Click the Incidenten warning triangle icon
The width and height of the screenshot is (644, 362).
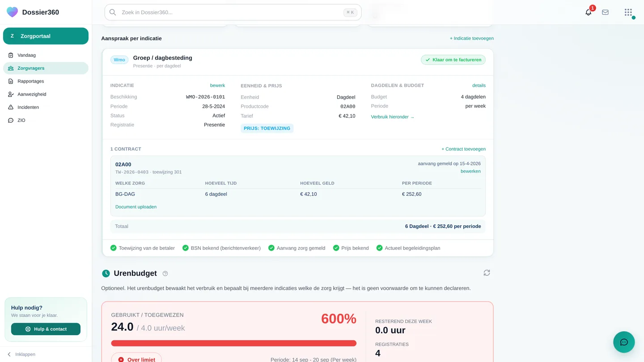click(x=11, y=107)
